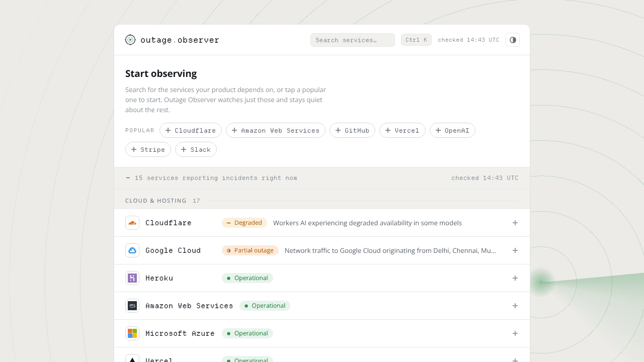
Task: Click Microsoft Azure's Operational status badge
Action: pos(248,333)
